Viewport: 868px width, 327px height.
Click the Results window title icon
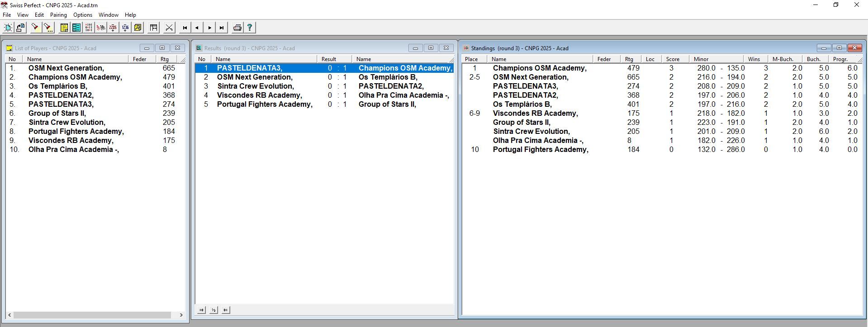point(199,48)
